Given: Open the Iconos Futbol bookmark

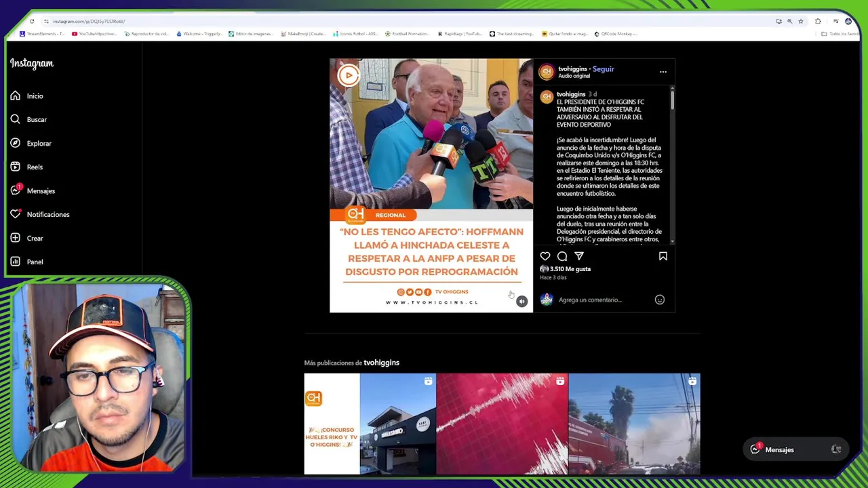Looking at the screenshot, I should click(355, 34).
